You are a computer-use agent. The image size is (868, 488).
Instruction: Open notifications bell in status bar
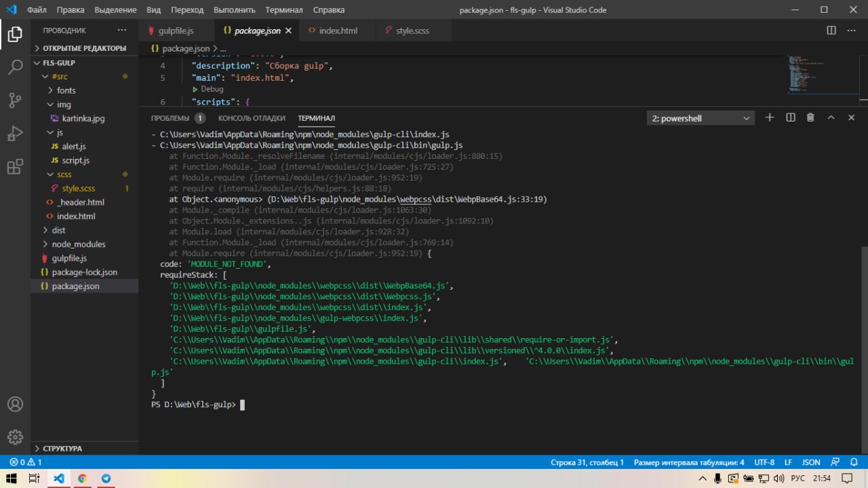[854, 462]
